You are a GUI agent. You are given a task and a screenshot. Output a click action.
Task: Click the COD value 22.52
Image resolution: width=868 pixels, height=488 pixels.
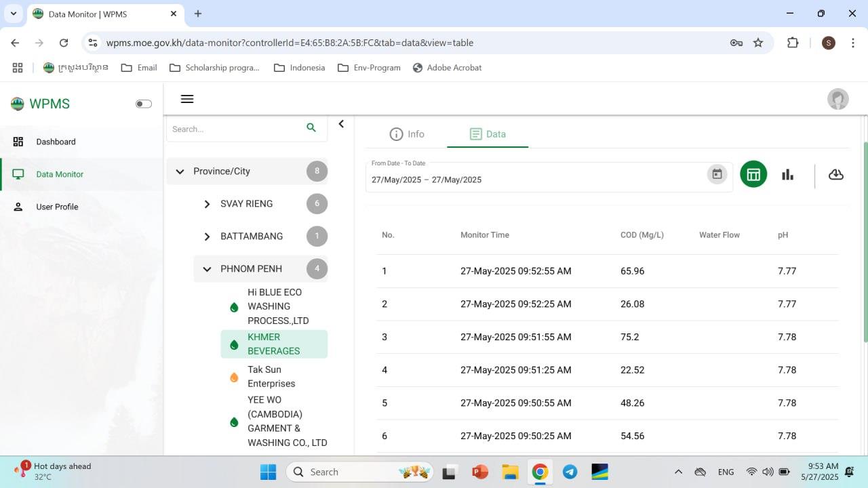click(632, 370)
